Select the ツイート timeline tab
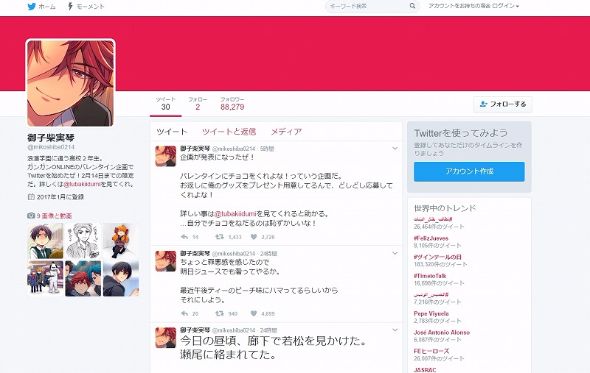 point(172,132)
